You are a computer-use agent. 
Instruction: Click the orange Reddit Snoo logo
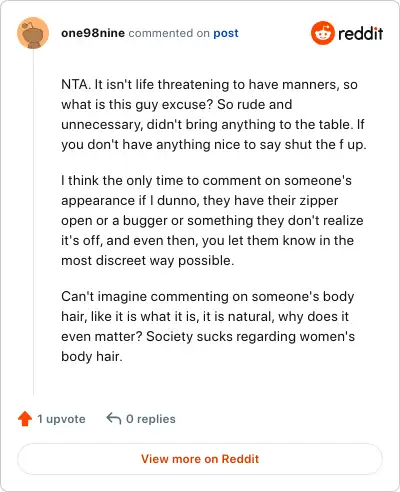tap(322, 33)
